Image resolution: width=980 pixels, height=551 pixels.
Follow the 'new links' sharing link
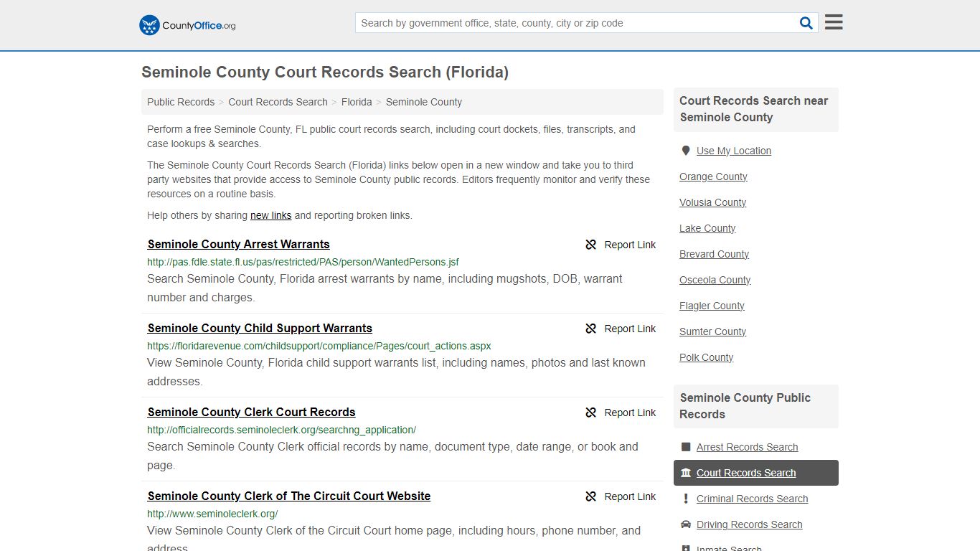270,215
